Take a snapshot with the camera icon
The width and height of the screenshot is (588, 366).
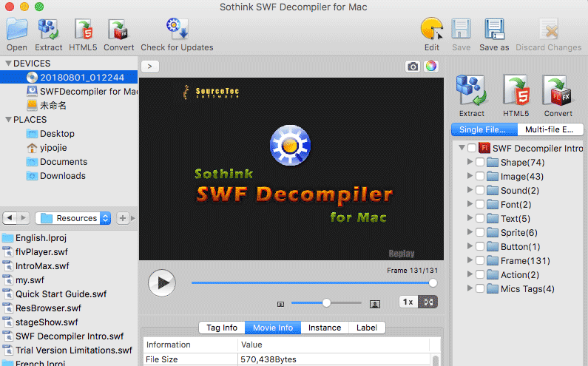point(413,67)
